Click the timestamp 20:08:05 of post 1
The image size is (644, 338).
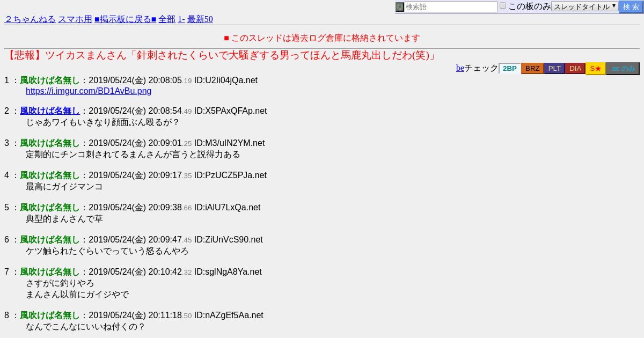165,80
